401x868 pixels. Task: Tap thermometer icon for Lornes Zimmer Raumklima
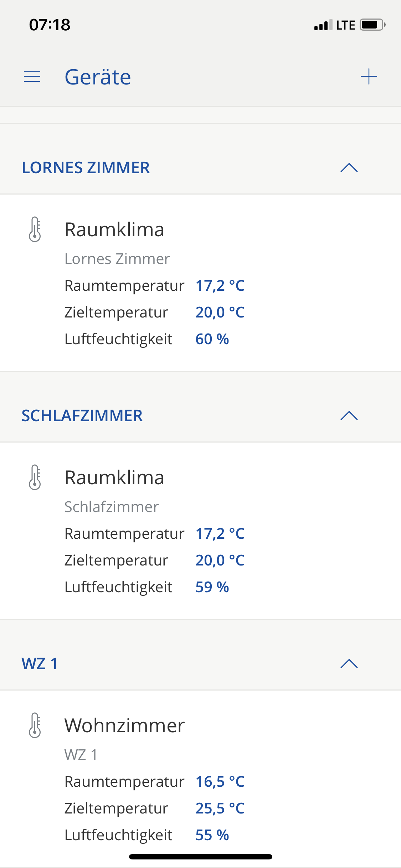point(35,229)
